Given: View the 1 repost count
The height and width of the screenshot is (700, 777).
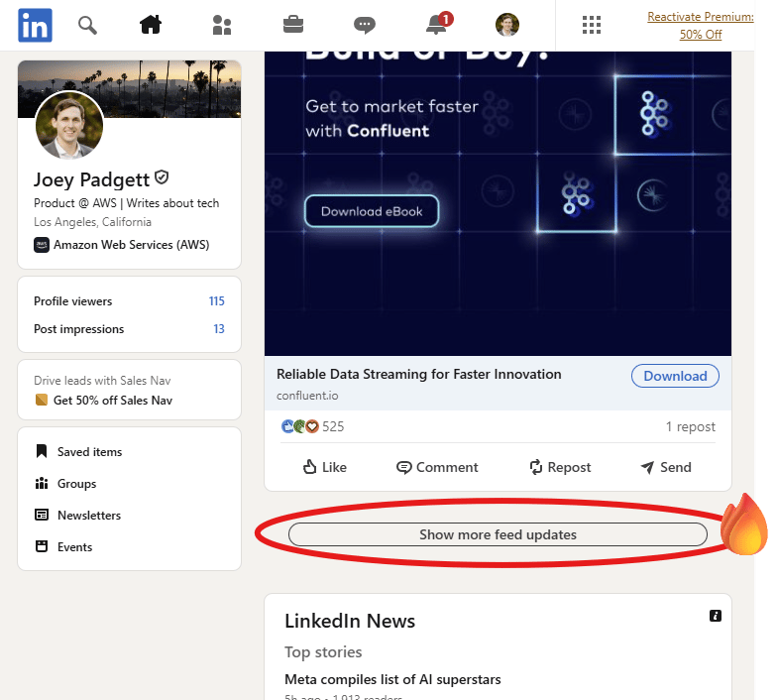Looking at the screenshot, I should click(x=690, y=426).
